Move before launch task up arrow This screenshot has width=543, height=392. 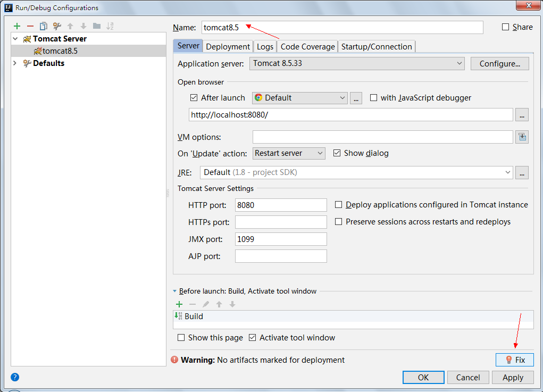coord(219,304)
